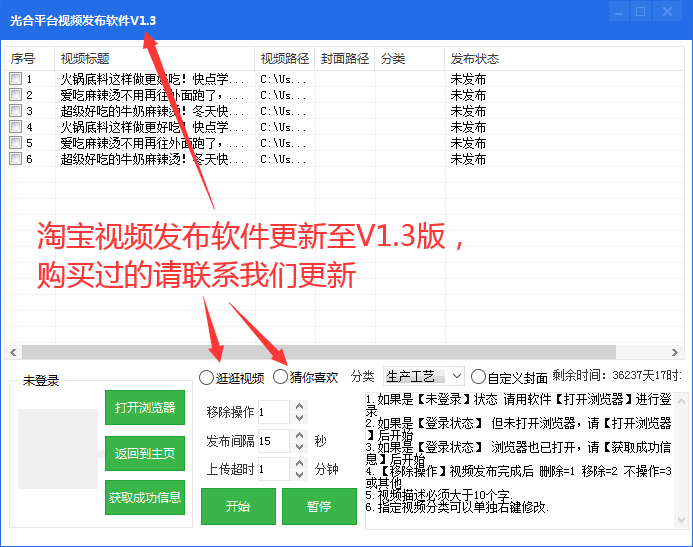Click the 视频路径 column header
Viewport: 693px width, 547px height.
(285, 58)
